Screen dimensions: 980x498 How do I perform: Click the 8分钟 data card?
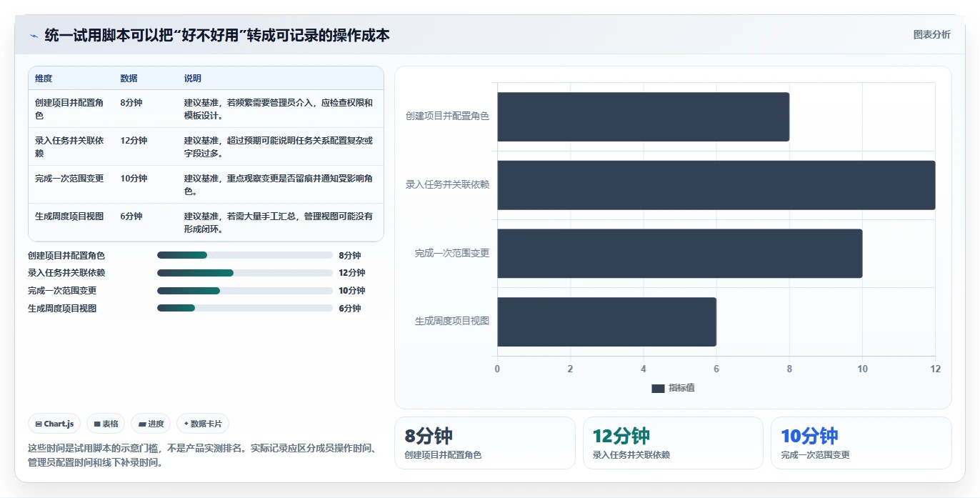(484, 443)
